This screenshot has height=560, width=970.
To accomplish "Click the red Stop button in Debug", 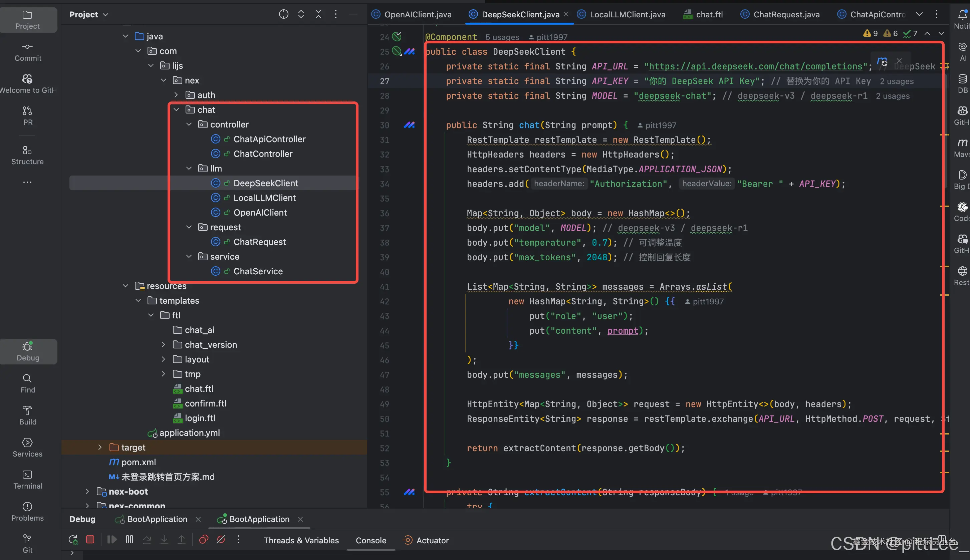I will [x=90, y=540].
